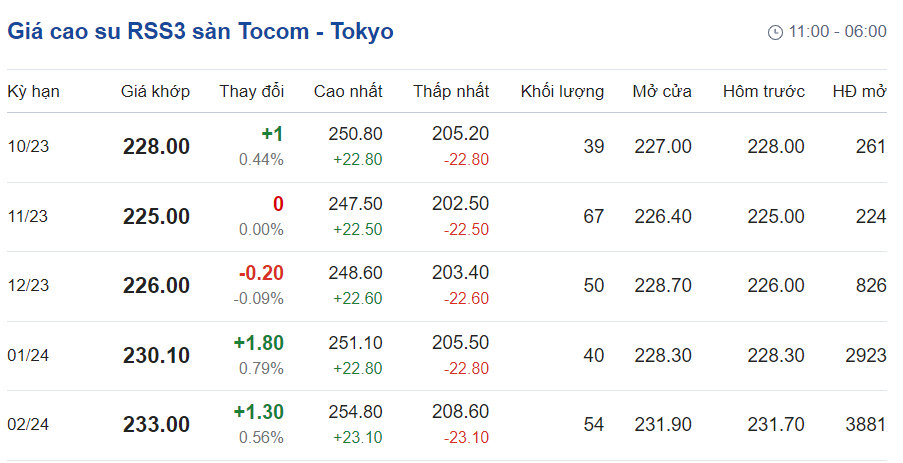
Task: Click the title Giá cao su RSS3 sàn Tocom
Action: (x=200, y=31)
